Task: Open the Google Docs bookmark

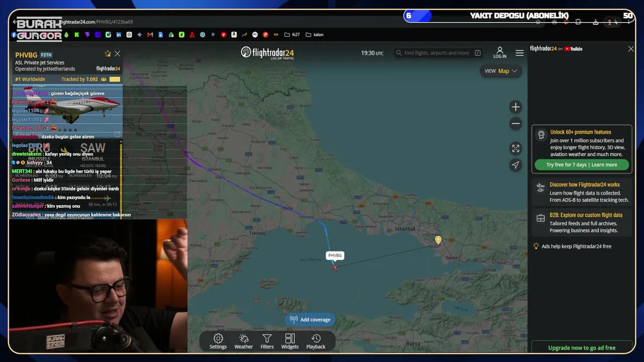Action: 160,35
